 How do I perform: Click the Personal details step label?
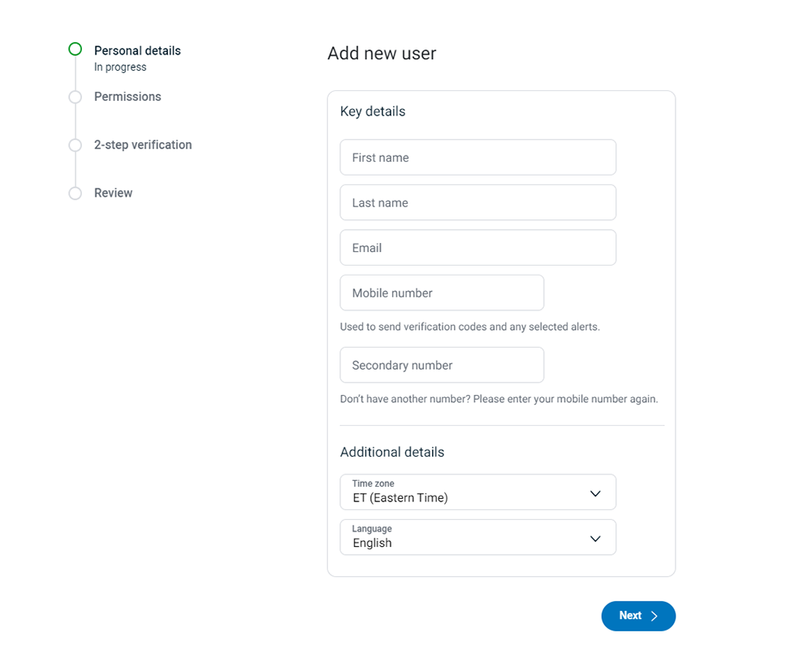click(x=137, y=50)
